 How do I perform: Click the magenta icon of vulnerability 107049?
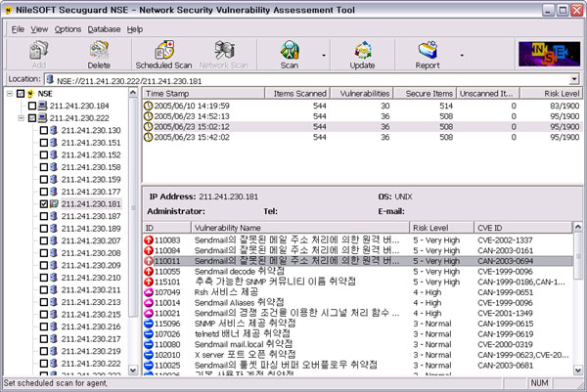(150, 291)
